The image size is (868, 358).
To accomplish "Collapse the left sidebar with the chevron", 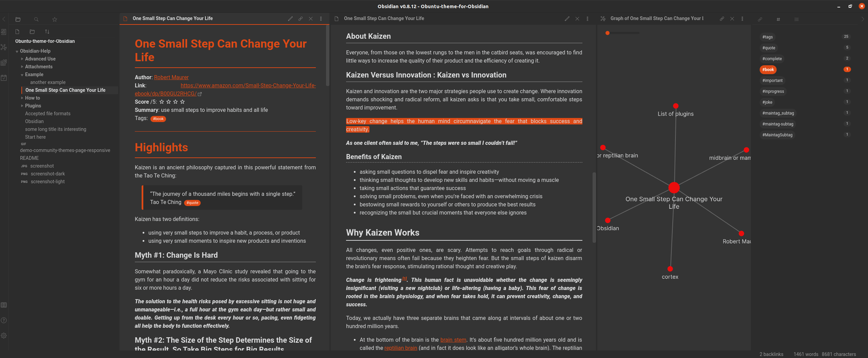I will pos(4,19).
